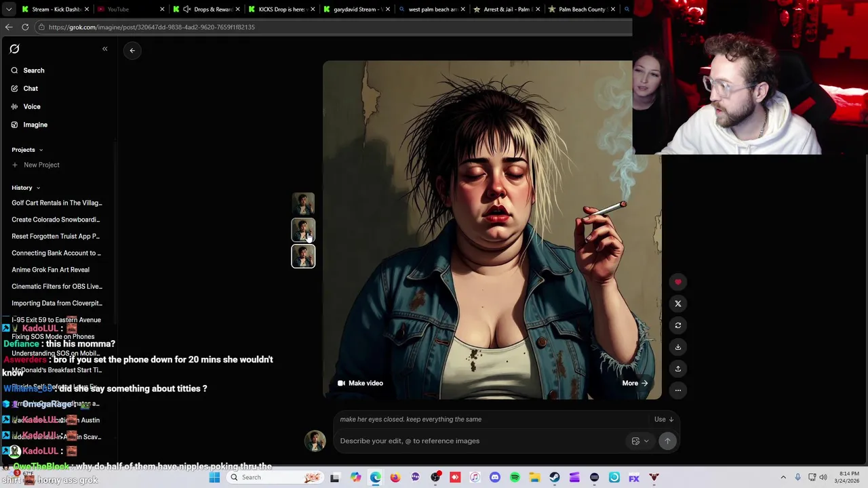Open Voice in the Grok sidebar
Viewport: 868px width, 488px height.
tap(26, 106)
